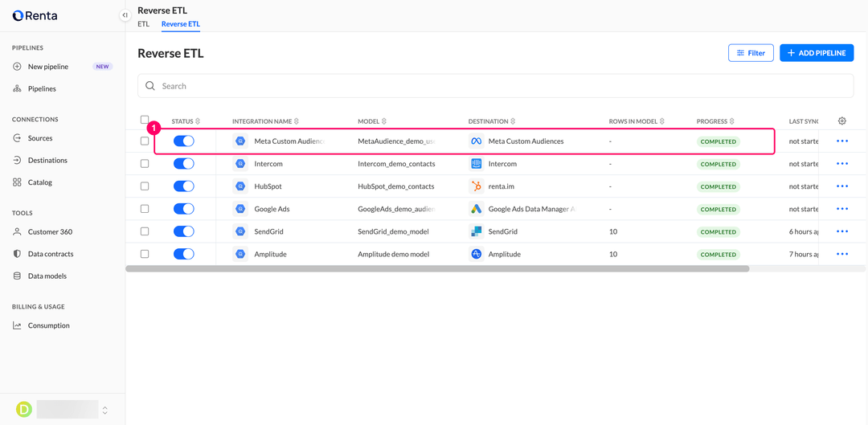
Task: Check the Google Ads row checkbox
Action: (x=145, y=209)
